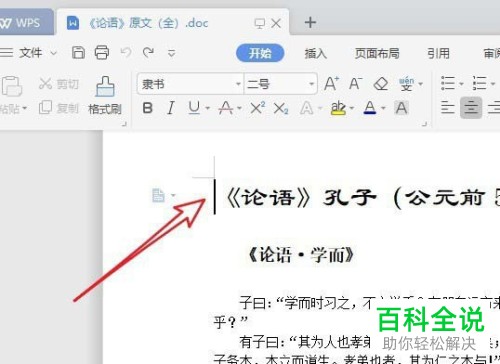Expand the phonetic guide dropdown arrow
Image resolution: width=500 pixels, height=364 pixels.
point(420,84)
